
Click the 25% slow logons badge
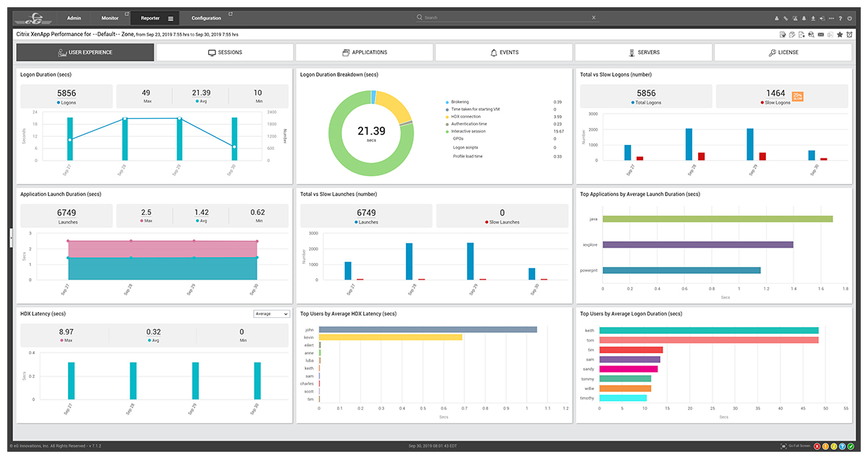coord(798,96)
